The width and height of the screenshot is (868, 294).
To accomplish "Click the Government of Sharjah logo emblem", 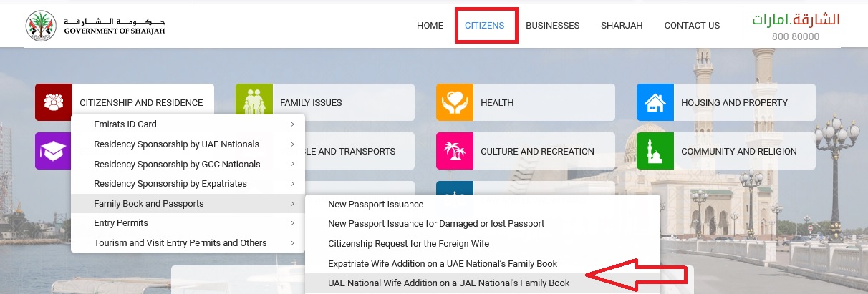I will (x=41, y=26).
